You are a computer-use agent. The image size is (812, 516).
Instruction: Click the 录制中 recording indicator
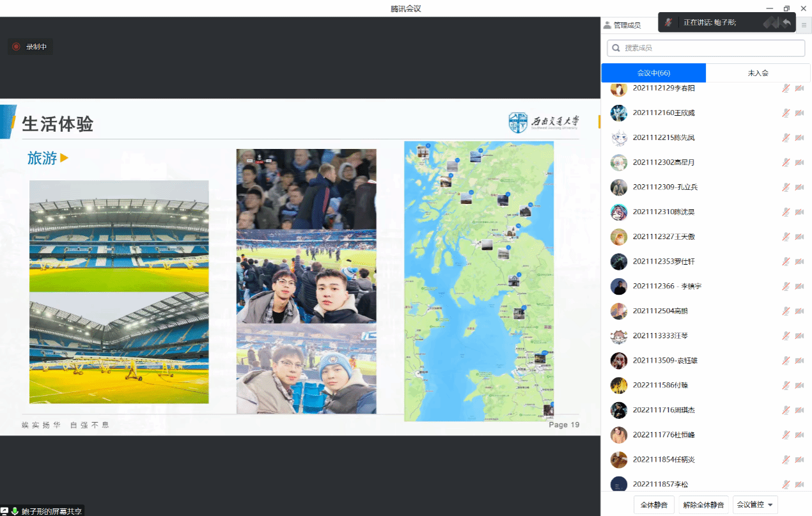[x=30, y=47]
